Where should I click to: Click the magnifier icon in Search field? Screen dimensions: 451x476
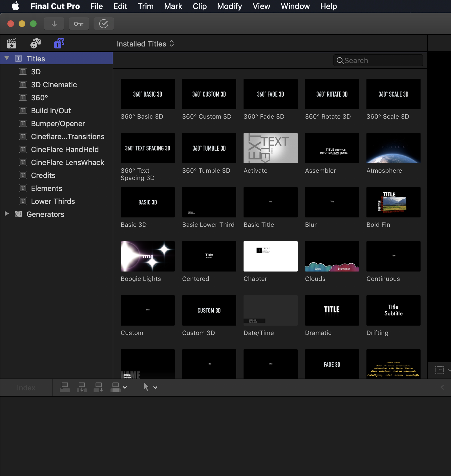340,61
